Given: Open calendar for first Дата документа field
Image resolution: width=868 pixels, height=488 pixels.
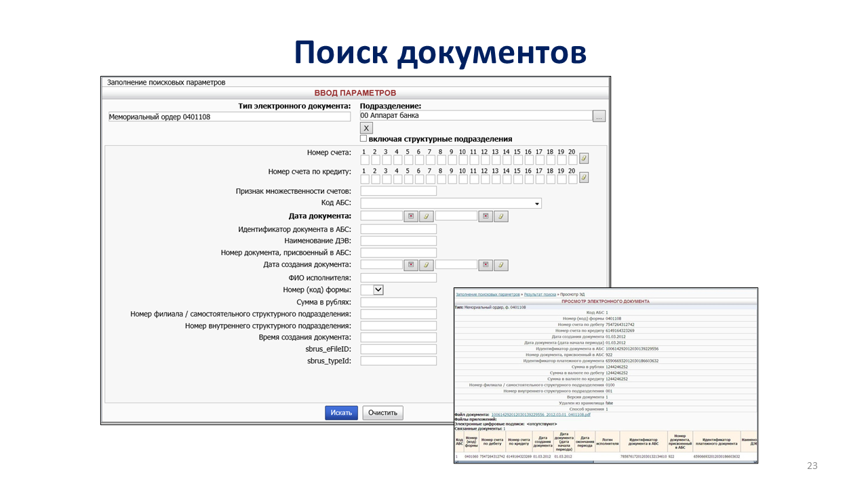Looking at the screenshot, I should click(x=411, y=216).
